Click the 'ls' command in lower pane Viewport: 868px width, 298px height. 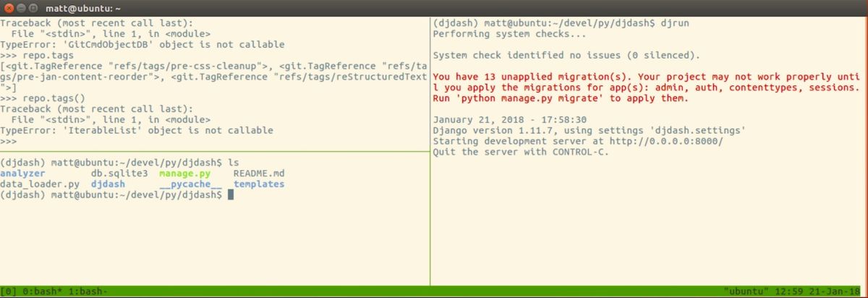click(x=233, y=163)
